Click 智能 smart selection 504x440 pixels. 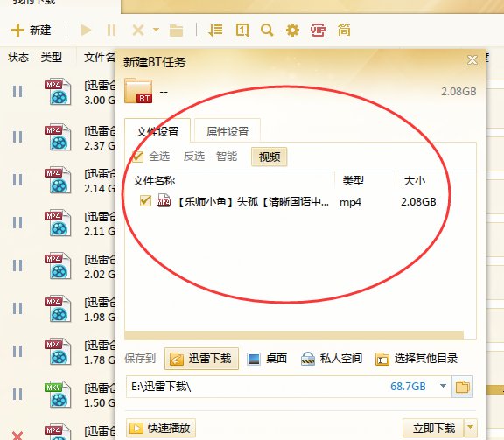click(x=227, y=157)
